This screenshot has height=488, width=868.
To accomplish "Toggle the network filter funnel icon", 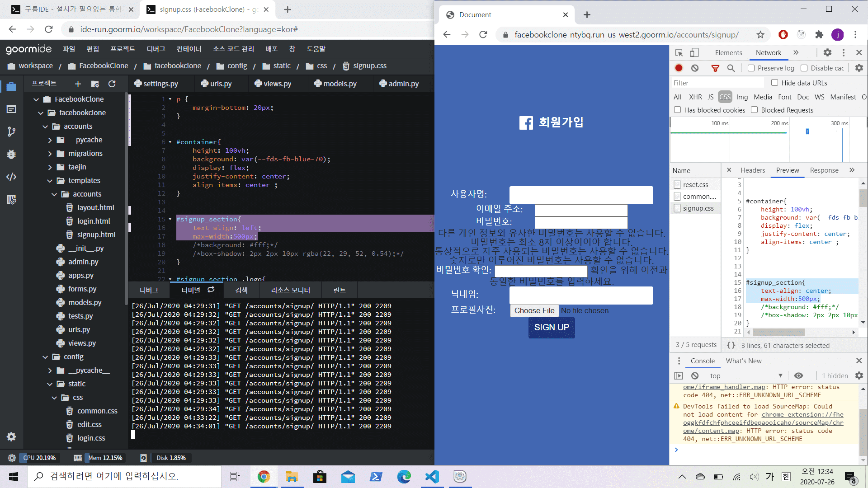I will 715,68.
